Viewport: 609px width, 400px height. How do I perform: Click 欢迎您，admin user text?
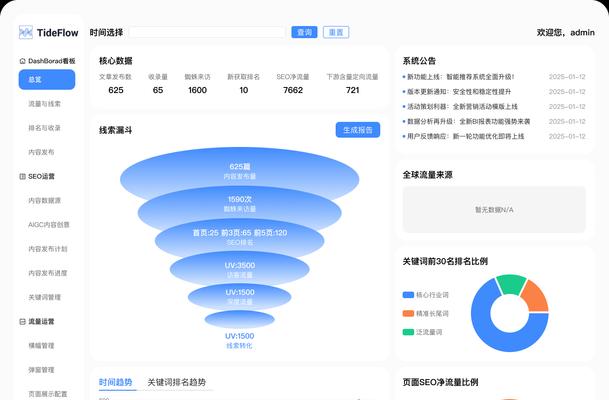click(566, 33)
